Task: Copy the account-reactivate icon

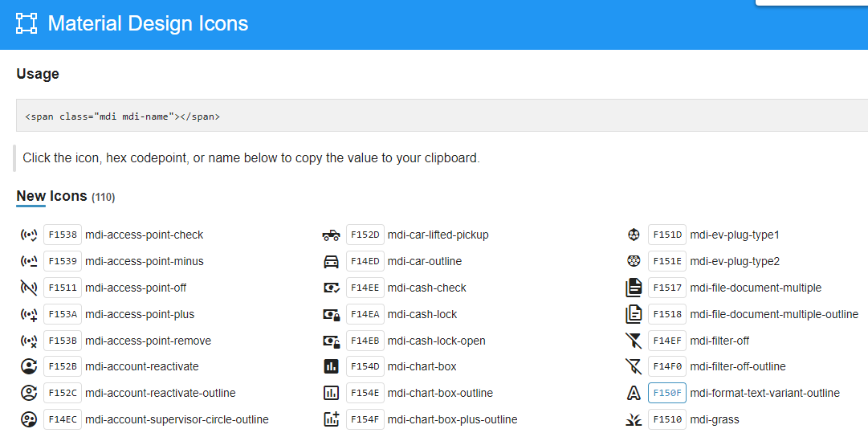Action: 29,366
